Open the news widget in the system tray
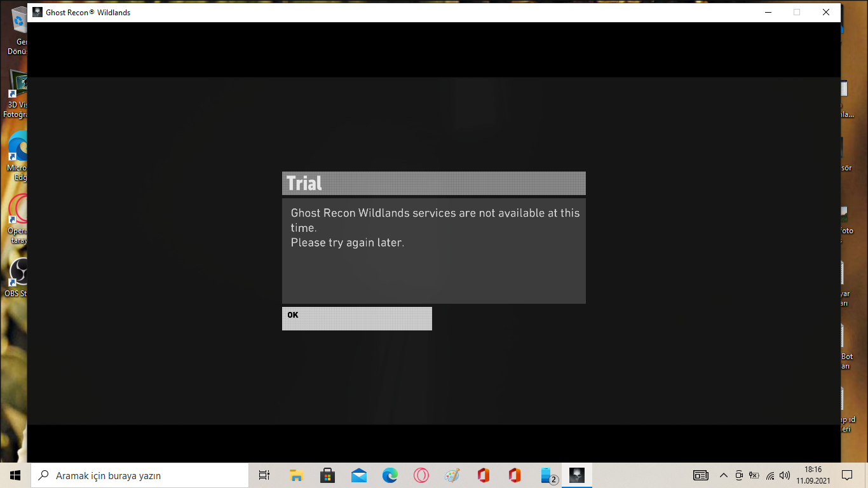The width and height of the screenshot is (868, 488). 700,475
